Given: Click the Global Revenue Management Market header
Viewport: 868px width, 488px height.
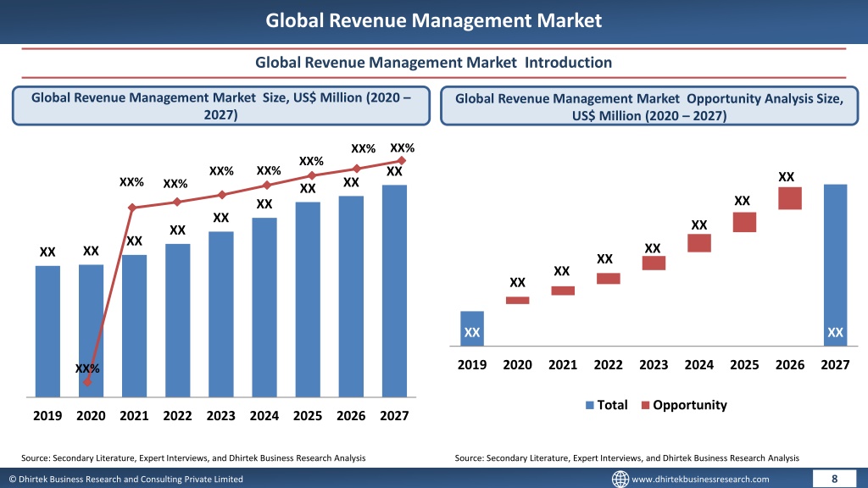Looking at the screenshot, I should tap(433, 20).
